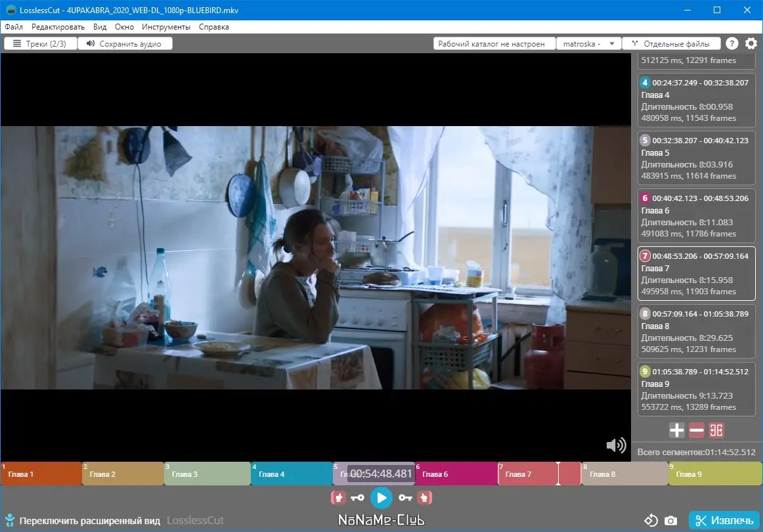Viewport: 763px width, 532px height.
Task: Click the video preview frame
Action: coord(315,257)
